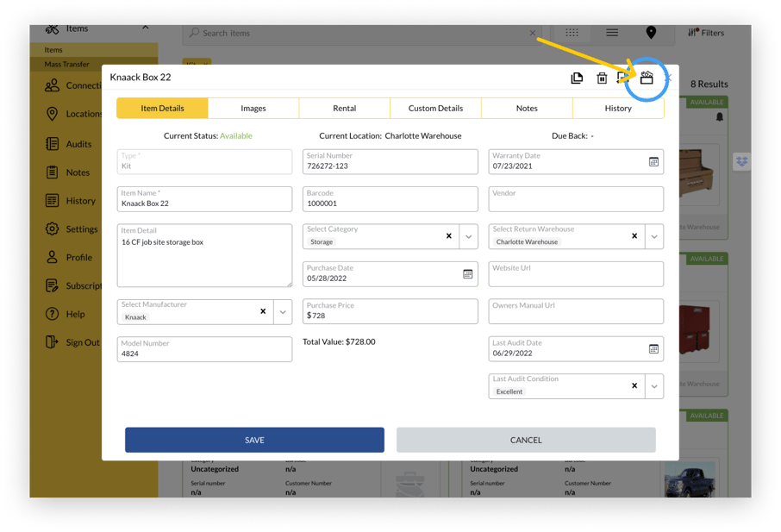Image resolution: width=781 pixels, height=532 pixels.
Task: Clear the Knaack manufacturer selection
Action: [x=263, y=311]
